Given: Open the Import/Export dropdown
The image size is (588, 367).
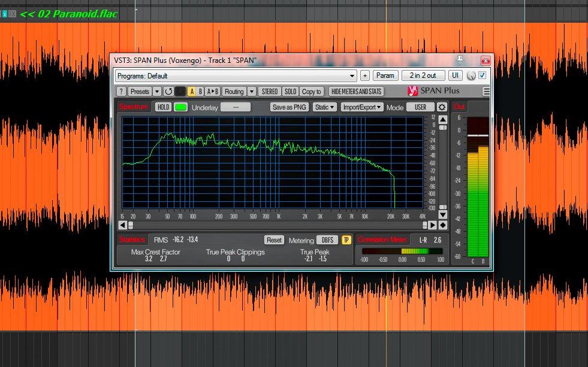Looking at the screenshot, I should pyautogui.click(x=362, y=107).
